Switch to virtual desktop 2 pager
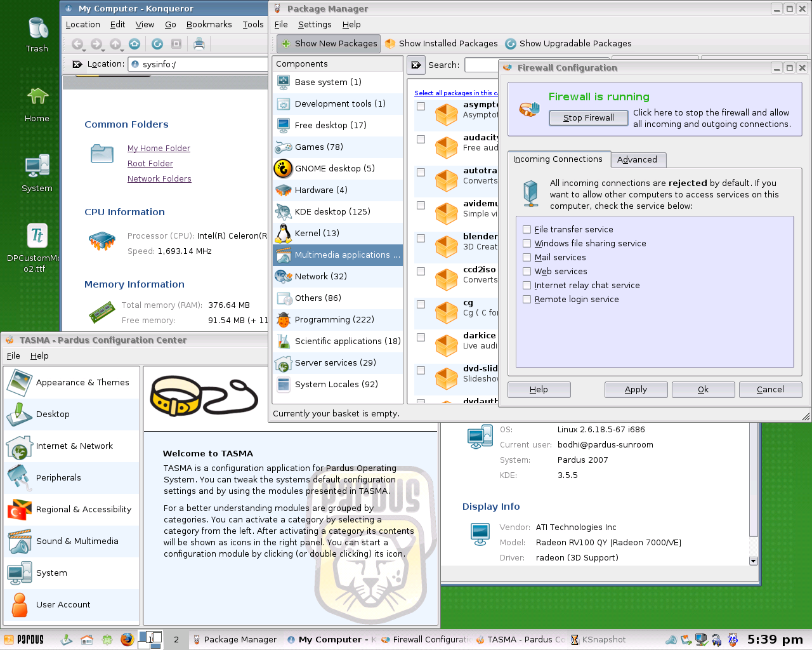Image resolution: width=812 pixels, height=650 pixels. (x=176, y=640)
